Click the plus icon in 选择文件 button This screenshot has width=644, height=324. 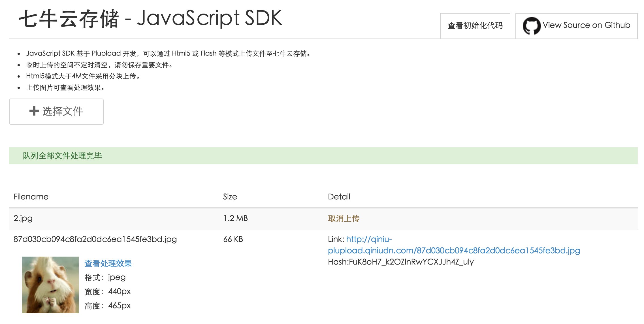click(34, 111)
